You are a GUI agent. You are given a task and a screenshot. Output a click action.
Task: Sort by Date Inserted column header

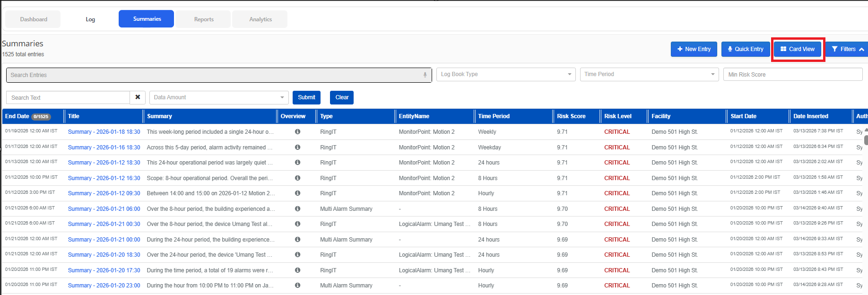[x=811, y=116]
